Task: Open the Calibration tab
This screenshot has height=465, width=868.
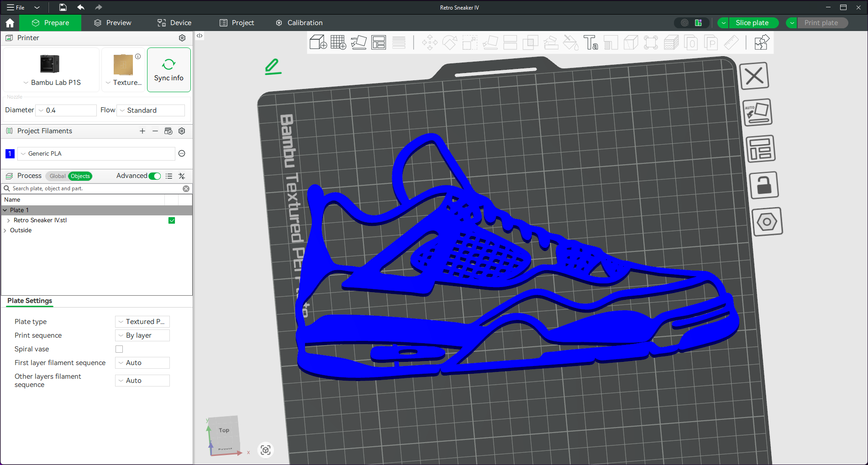Action: (299, 23)
